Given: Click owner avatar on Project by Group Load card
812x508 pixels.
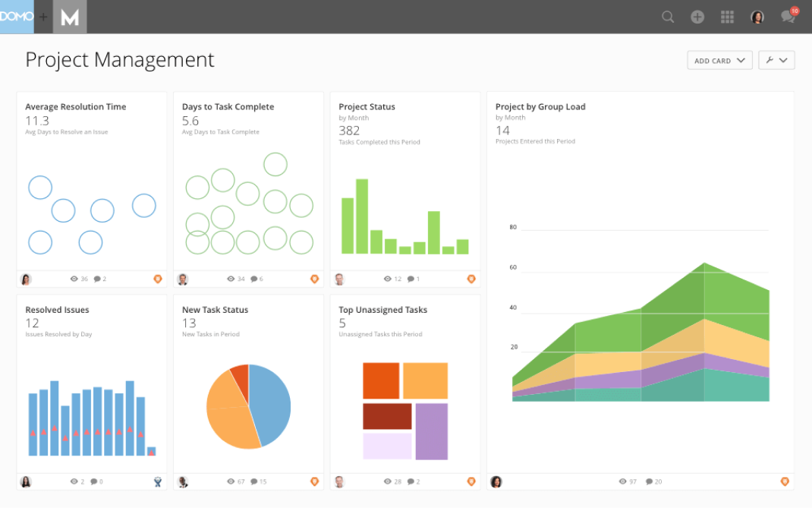Looking at the screenshot, I should [496, 481].
